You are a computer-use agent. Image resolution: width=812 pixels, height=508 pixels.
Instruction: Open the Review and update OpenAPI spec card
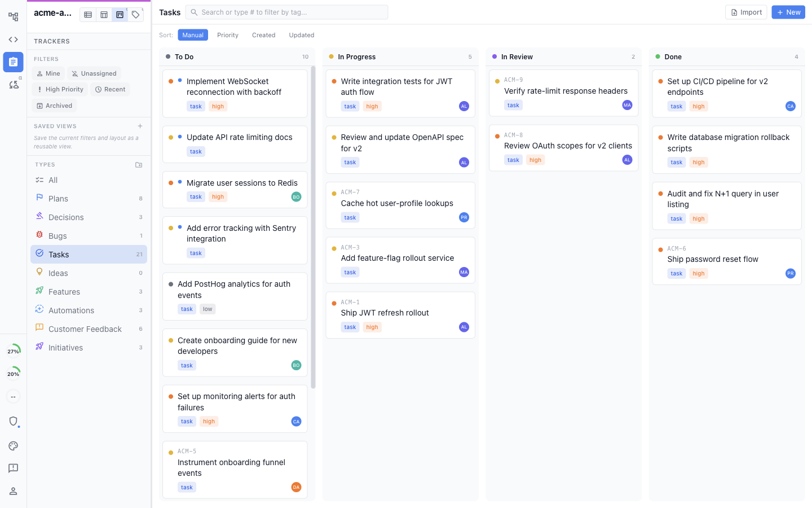click(400, 150)
